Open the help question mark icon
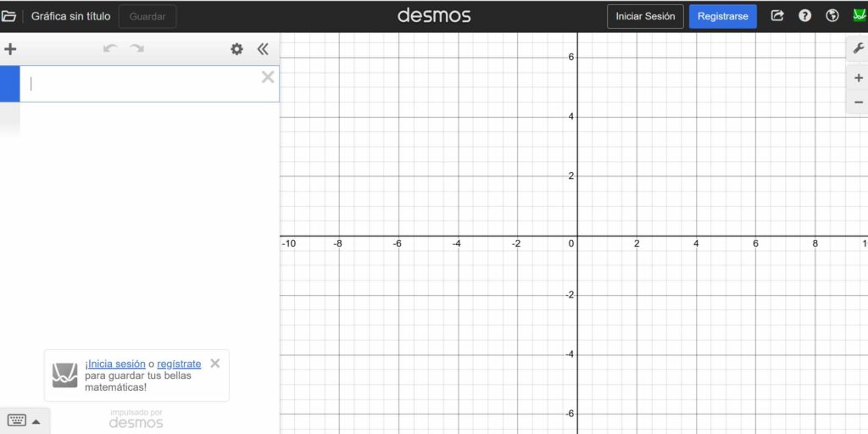The height and width of the screenshot is (434, 868). point(805,16)
